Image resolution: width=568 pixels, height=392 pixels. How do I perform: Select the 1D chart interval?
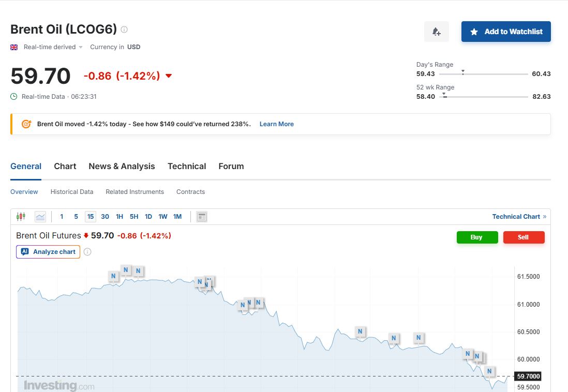click(x=148, y=217)
